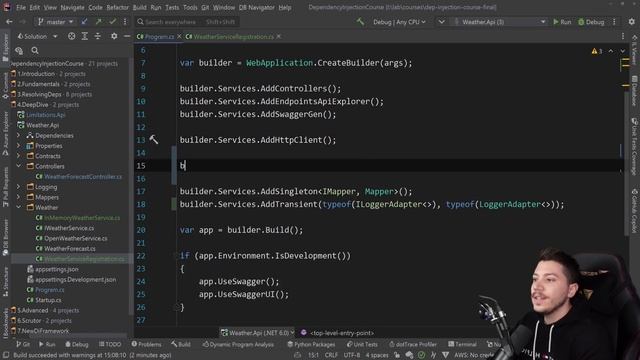Screen dimensions: 640x360
Task: Open the VCS more options dots
Action: click(x=125, y=22)
